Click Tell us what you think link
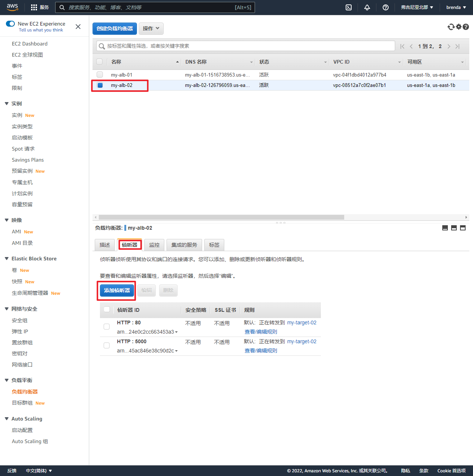 41,30
